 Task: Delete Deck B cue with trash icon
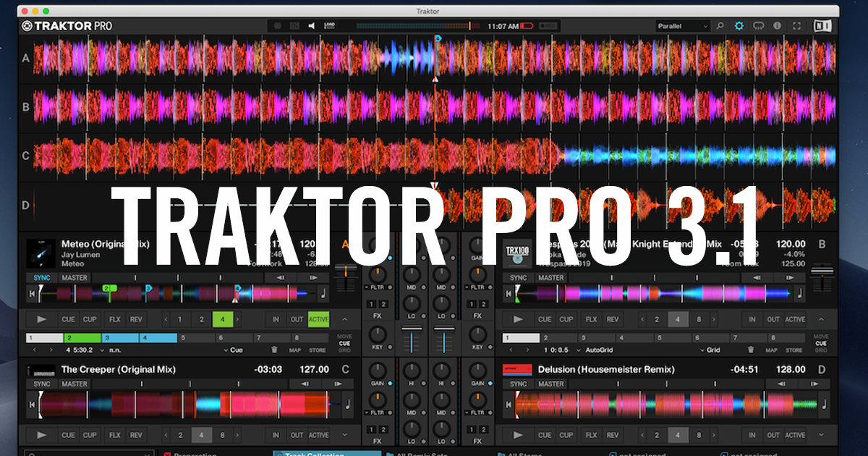751,350
